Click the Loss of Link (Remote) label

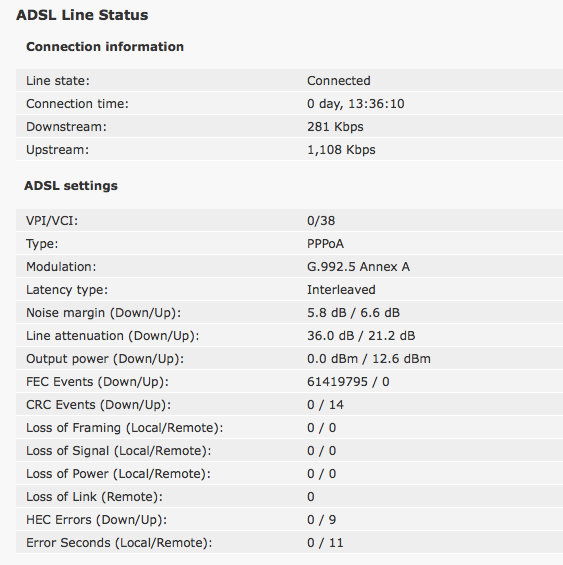pyautogui.click(x=94, y=497)
